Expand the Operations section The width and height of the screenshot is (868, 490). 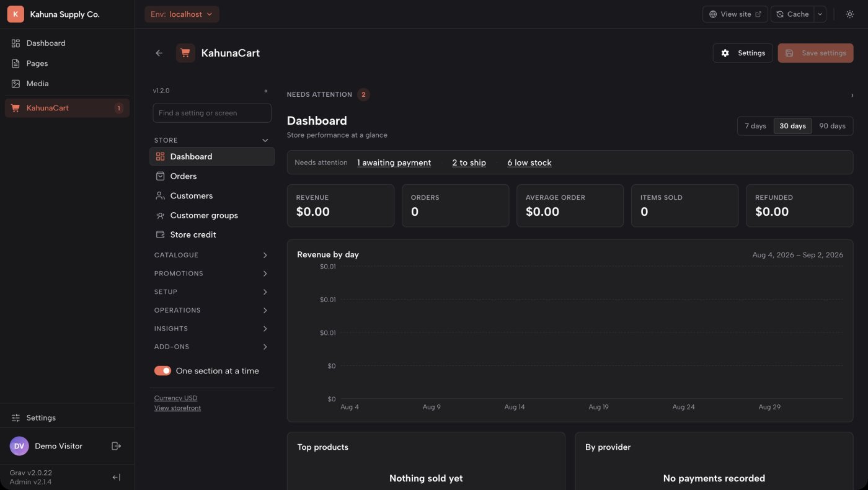(x=211, y=310)
